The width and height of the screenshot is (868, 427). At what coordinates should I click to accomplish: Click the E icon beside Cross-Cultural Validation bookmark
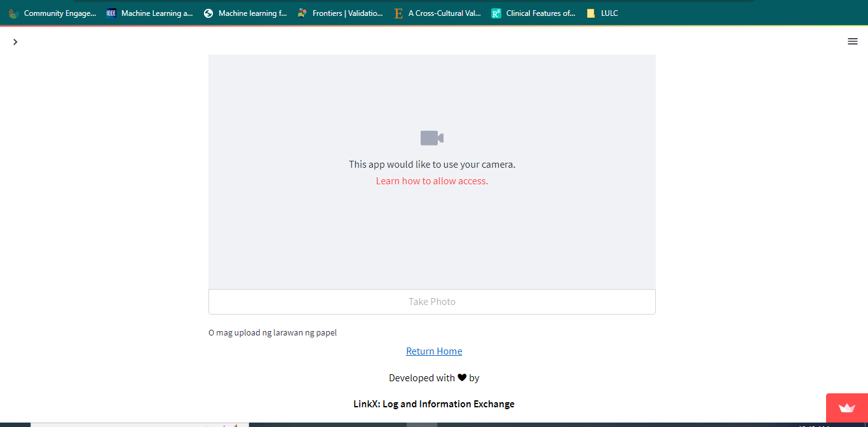pyautogui.click(x=398, y=13)
